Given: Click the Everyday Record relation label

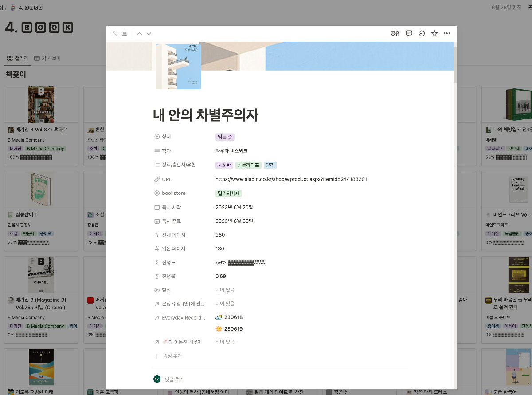Looking at the screenshot, I should coord(184,317).
